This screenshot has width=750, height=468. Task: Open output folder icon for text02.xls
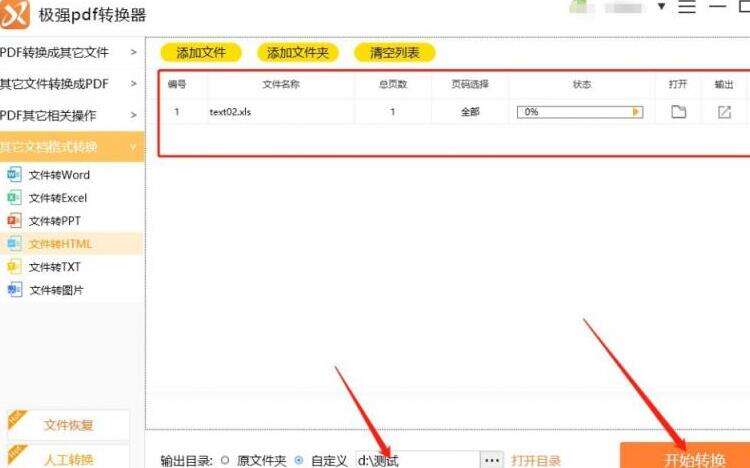pyautogui.click(x=678, y=111)
